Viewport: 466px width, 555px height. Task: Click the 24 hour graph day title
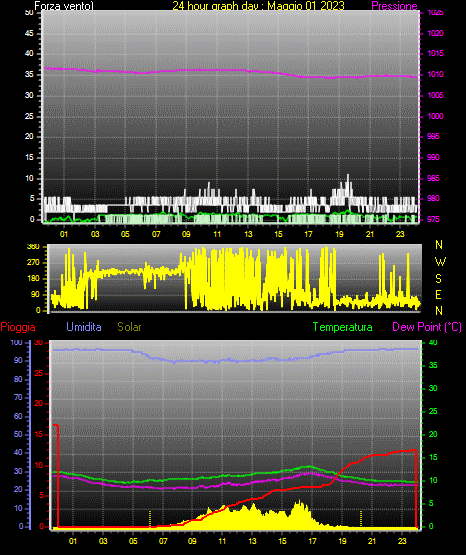(x=258, y=6)
